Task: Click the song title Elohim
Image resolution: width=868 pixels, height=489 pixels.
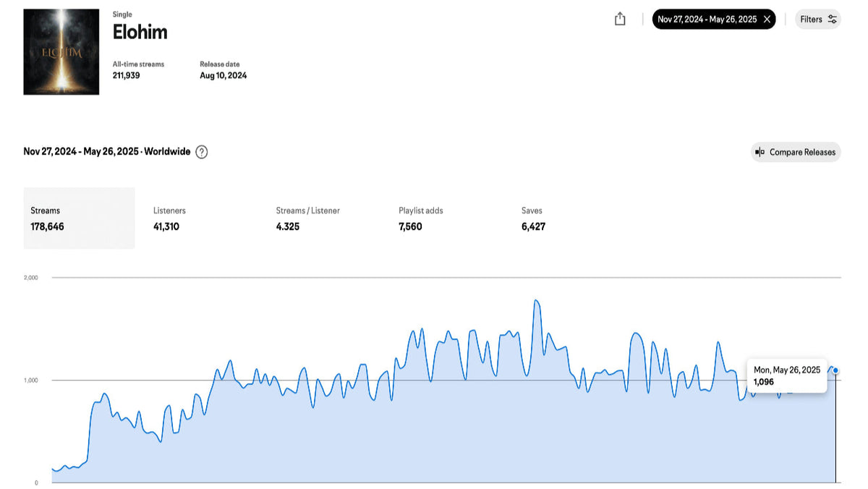Action: coord(140,32)
